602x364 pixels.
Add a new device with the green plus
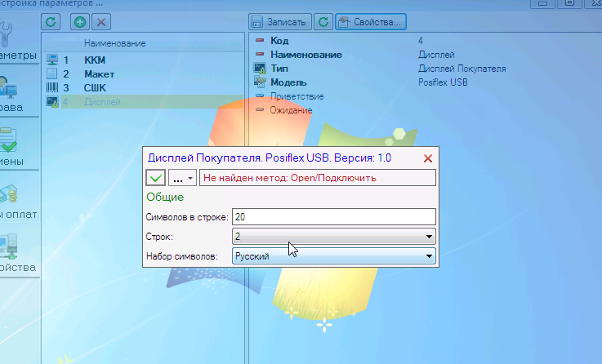pyautogui.click(x=80, y=22)
